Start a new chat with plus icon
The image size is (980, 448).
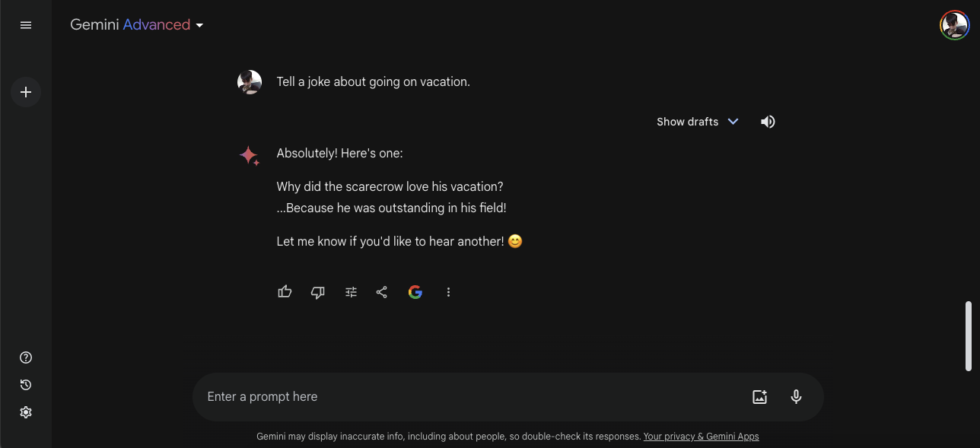coord(26,92)
